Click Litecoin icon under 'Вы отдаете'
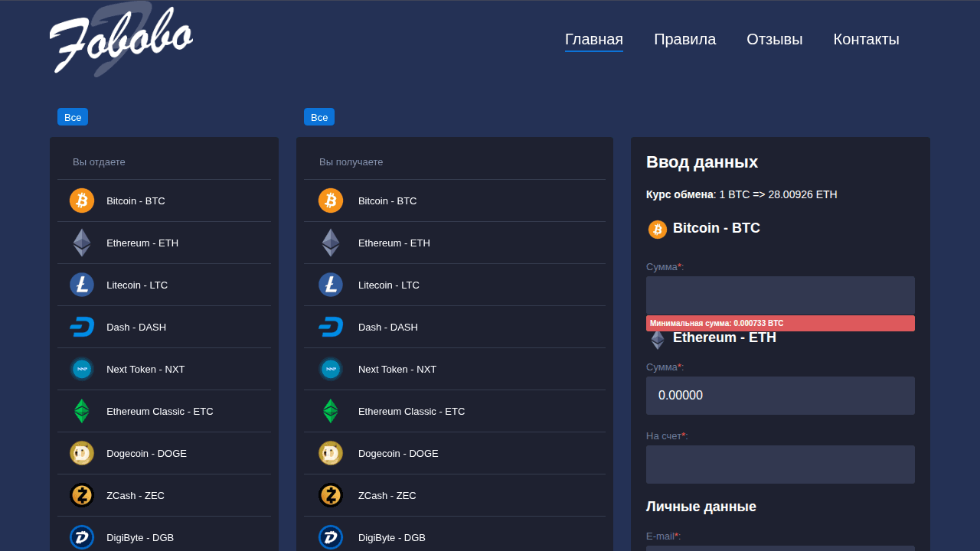 (82, 285)
